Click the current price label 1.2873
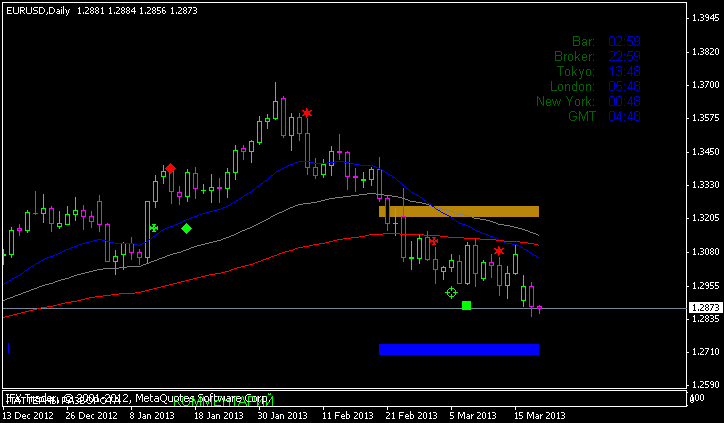Viewport: 724px width, 423px height. coord(706,308)
